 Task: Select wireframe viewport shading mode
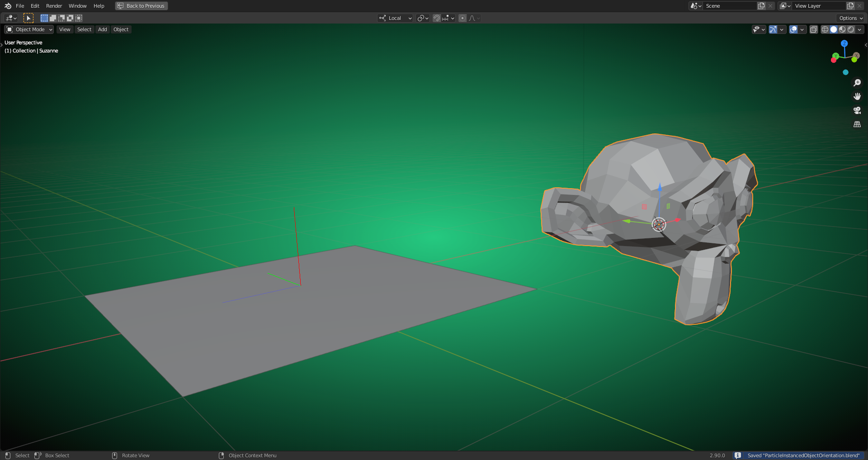click(825, 29)
